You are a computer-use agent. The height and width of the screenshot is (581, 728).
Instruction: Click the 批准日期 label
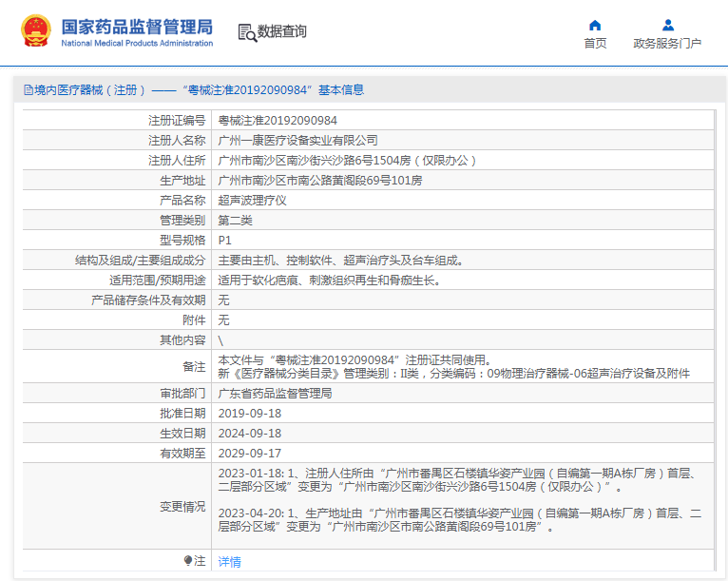click(x=182, y=414)
